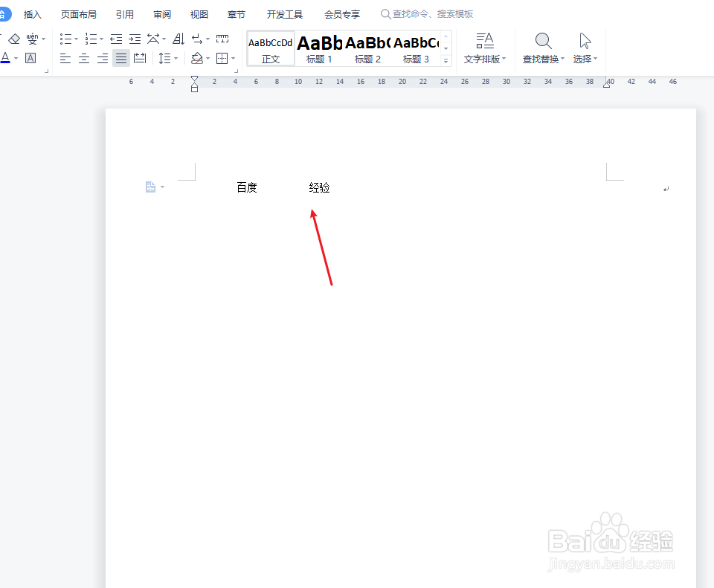This screenshot has height=588, width=714.
Task: Open numbered list style dropdown
Action: point(102,39)
